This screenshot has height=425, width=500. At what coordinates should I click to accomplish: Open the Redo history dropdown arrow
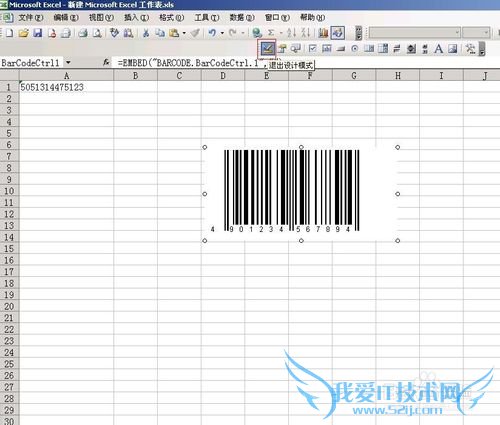pos(243,33)
